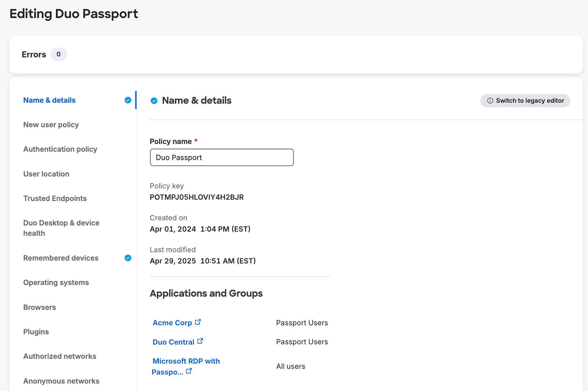Open the New user policy section
The image size is (588, 391).
pos(51,125)
